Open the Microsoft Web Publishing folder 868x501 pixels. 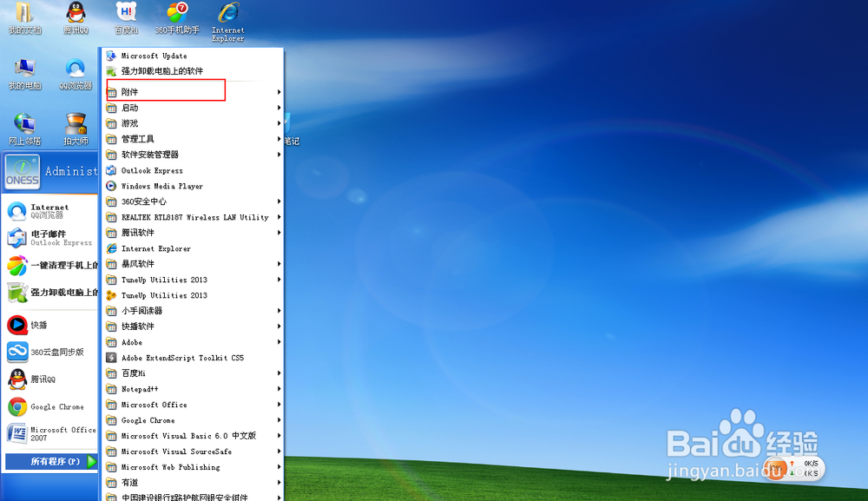point(194,466)
